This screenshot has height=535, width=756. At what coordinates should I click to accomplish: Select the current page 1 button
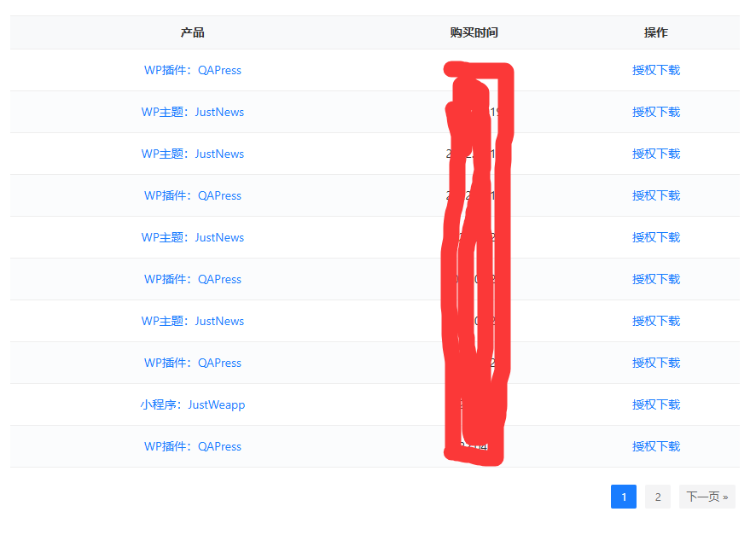624,497
